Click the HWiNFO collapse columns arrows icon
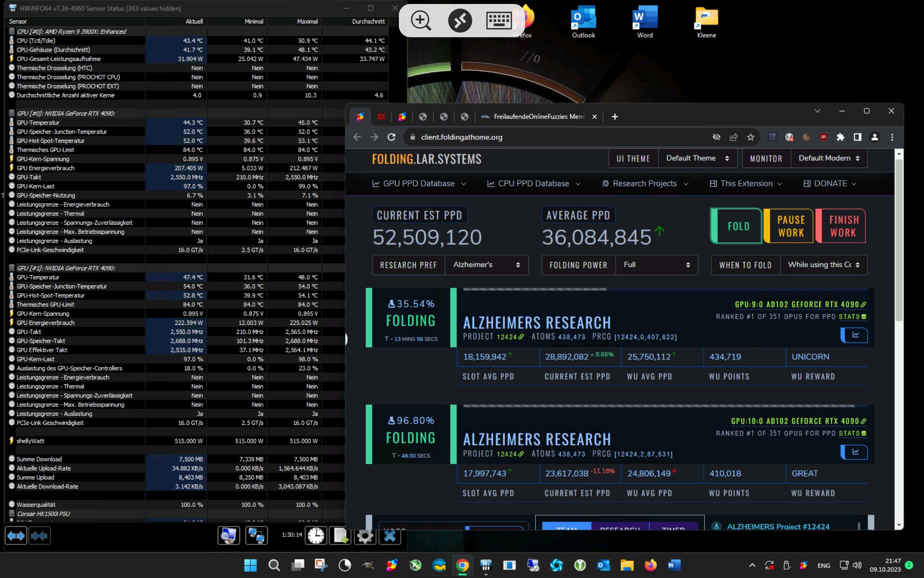The height and width of the screenshot is (578, 924). click(x=39, y=536)
